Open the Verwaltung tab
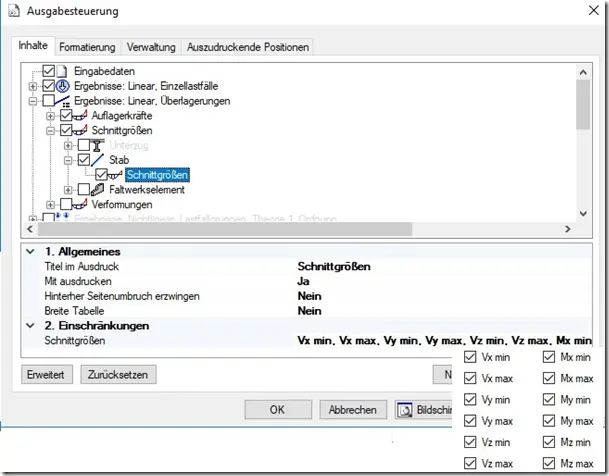The height and width of the screenshot is (476, 609). pyautogui.click(x=151, y=47)
